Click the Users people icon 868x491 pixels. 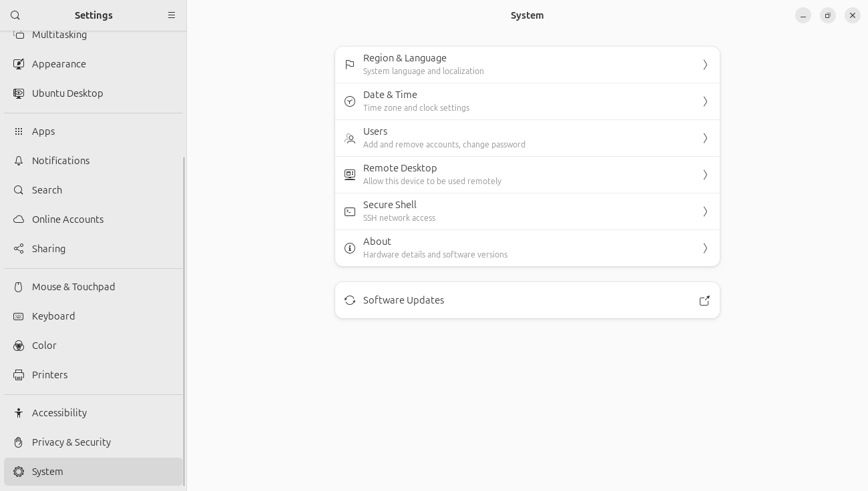click(x=350, y=138)
